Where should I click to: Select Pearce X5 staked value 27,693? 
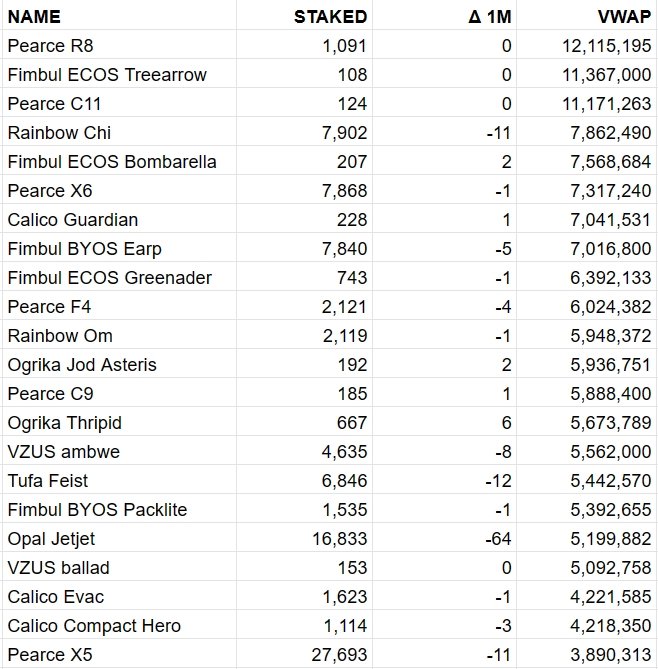tap(336, 655)
